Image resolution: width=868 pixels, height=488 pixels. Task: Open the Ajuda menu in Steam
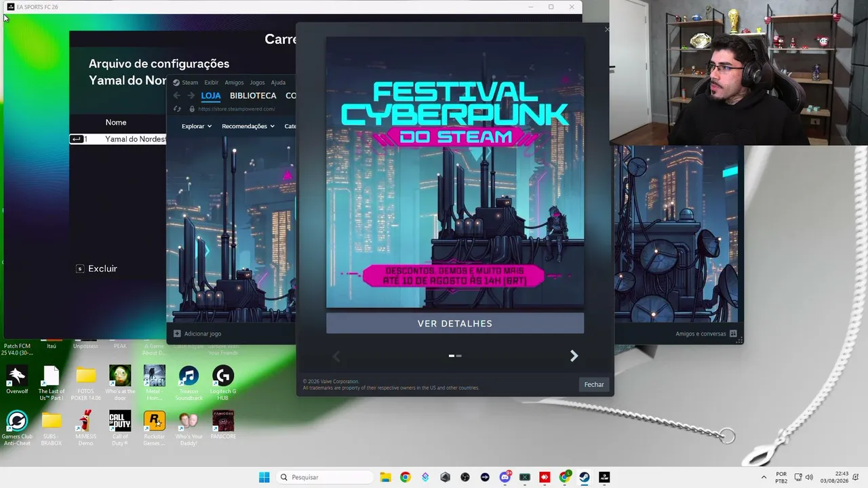(x=278, y=83)
